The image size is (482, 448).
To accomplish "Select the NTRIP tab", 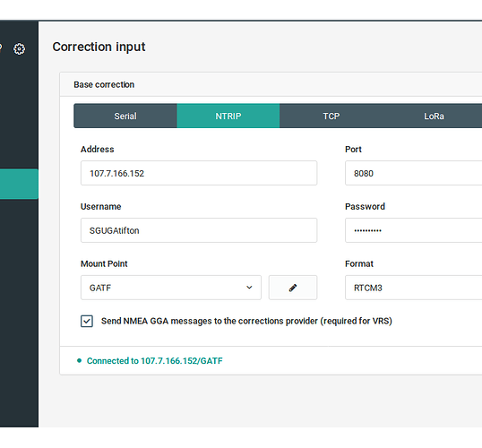I will click(228, 116).
